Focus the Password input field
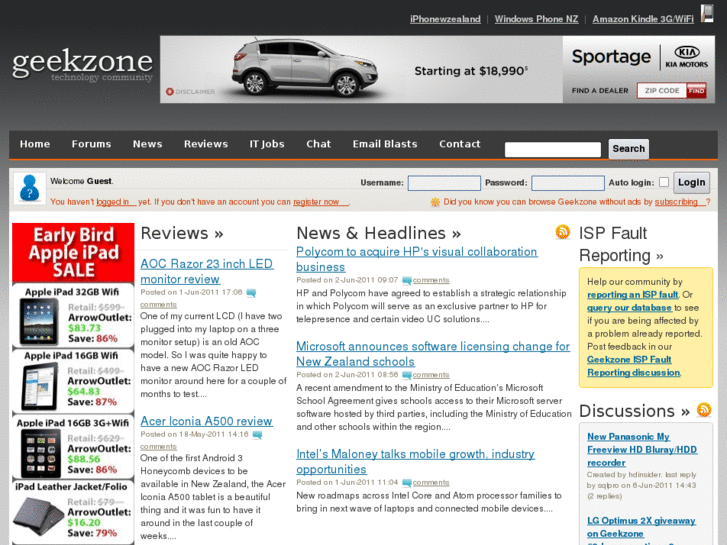Viewport: 727px width, 545px height. pyautogui.click(x=568, y=183)
